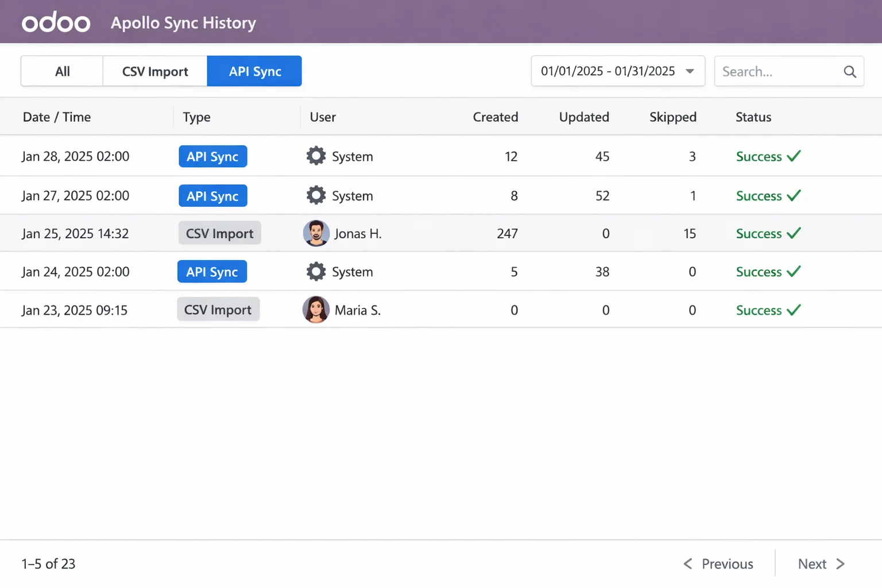Viewport: 882px width, 588px height.
Task: Go to the Previous page
Action: click(718, 564)
